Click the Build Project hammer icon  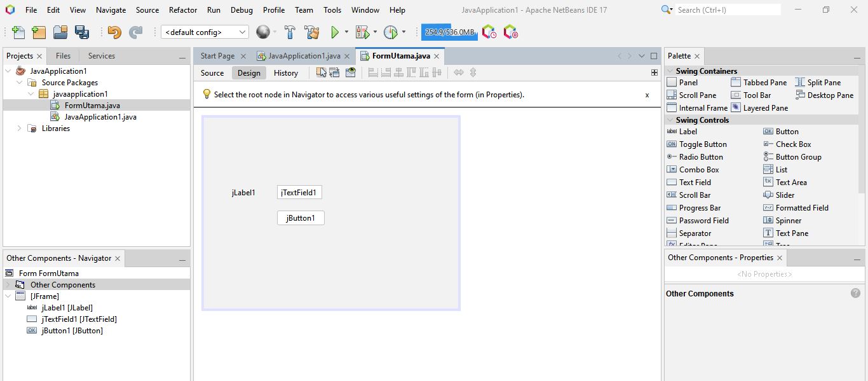[290, 32]
